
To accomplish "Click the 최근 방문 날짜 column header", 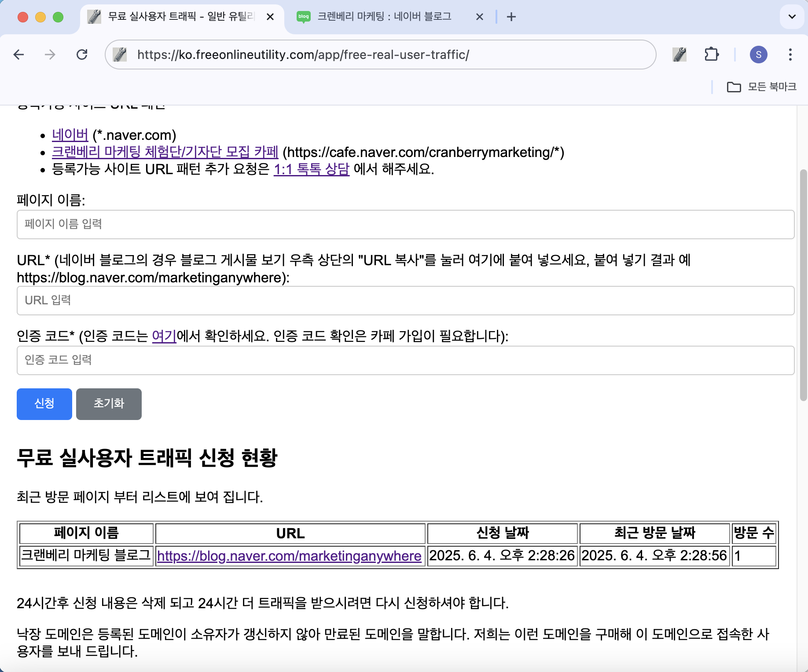I will point(654,533).
